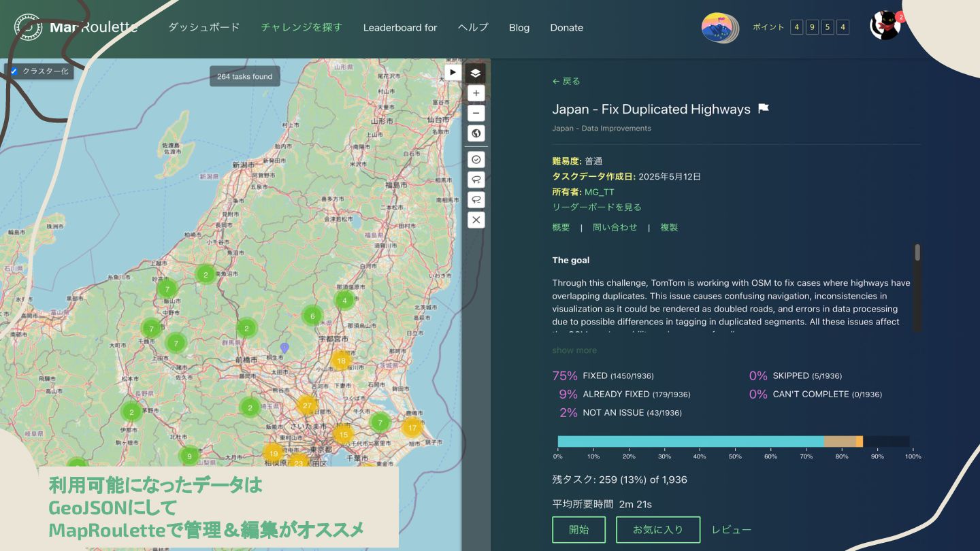
Task: Click the description scrollbar thumb
Action: (917, 252)
